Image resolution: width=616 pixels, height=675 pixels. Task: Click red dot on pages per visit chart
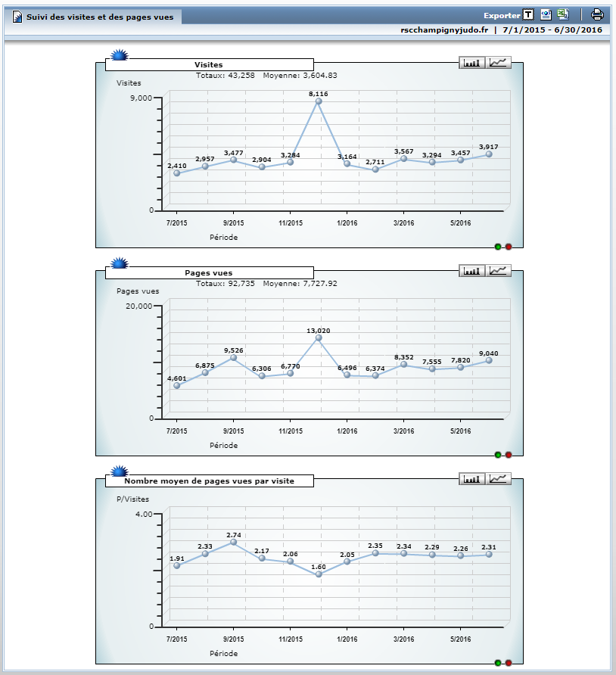pyautogui.click(x=509, y=663)
